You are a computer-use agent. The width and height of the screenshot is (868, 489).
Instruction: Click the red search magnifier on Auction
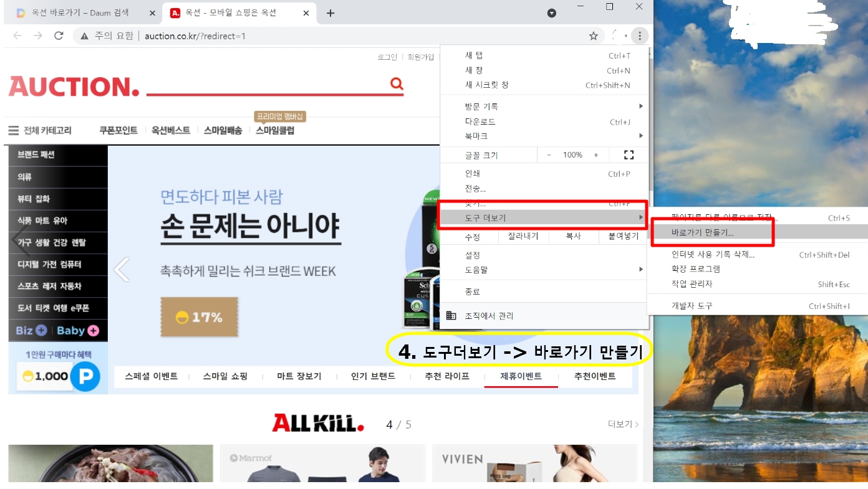[x=397, y=83]
